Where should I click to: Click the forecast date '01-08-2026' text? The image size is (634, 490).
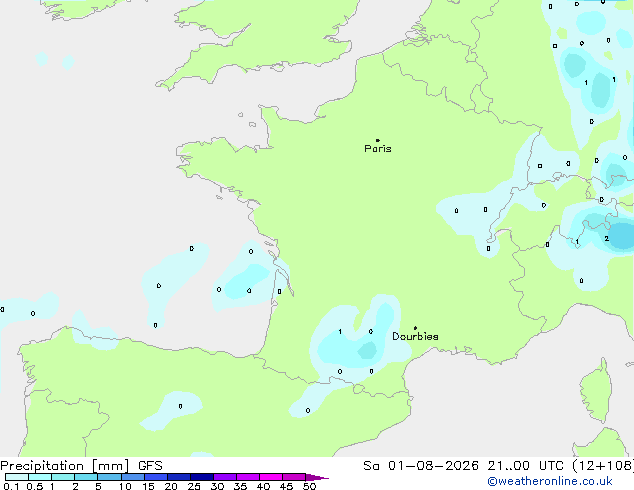(433, 466)
